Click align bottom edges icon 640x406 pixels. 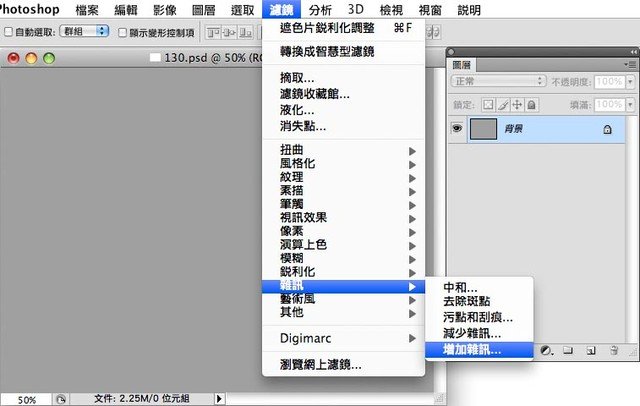coord(245,32)
